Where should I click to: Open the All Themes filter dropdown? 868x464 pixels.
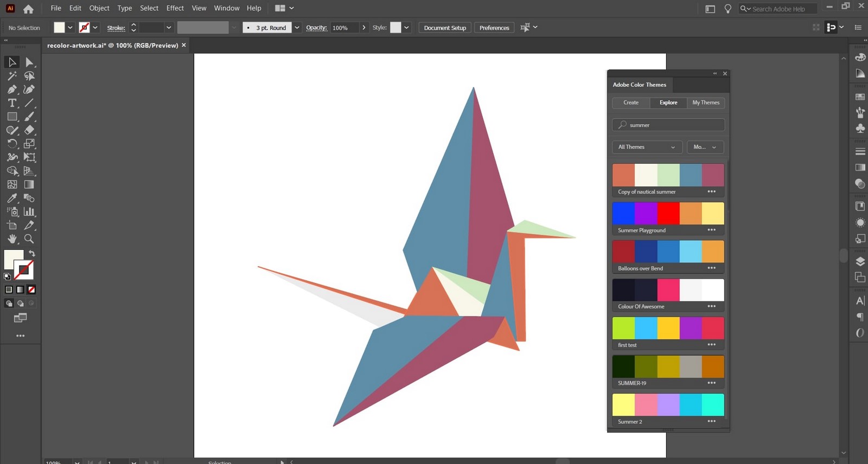point(647,147)
